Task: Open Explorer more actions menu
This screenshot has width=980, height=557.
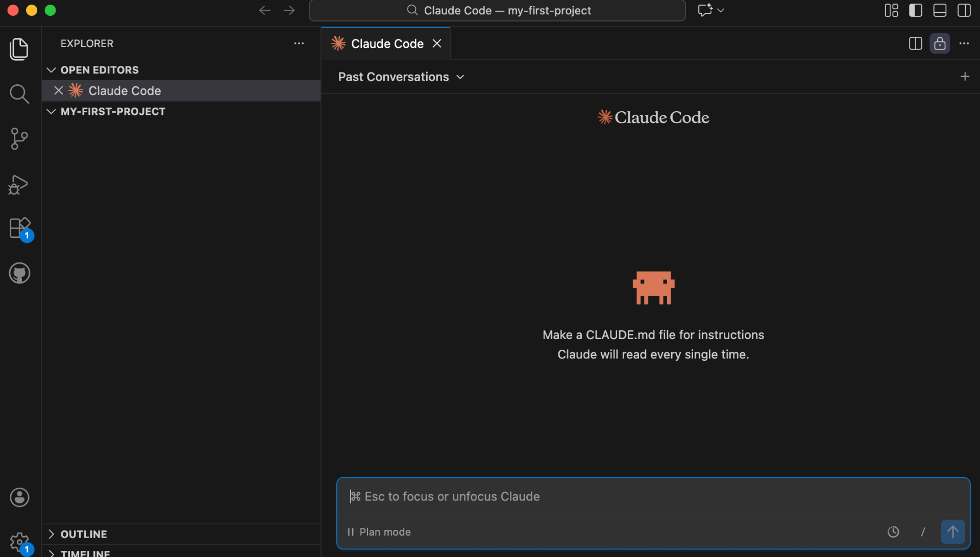Action: [299, 44]
